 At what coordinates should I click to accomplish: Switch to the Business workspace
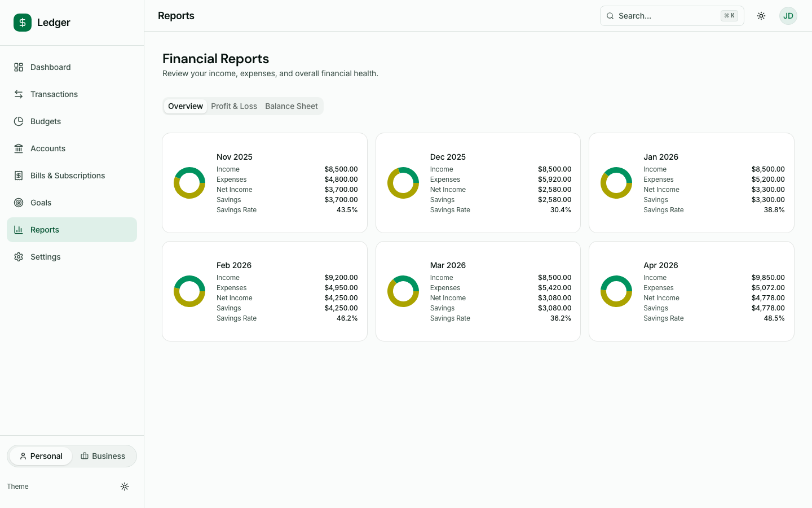tap(103, 456)
